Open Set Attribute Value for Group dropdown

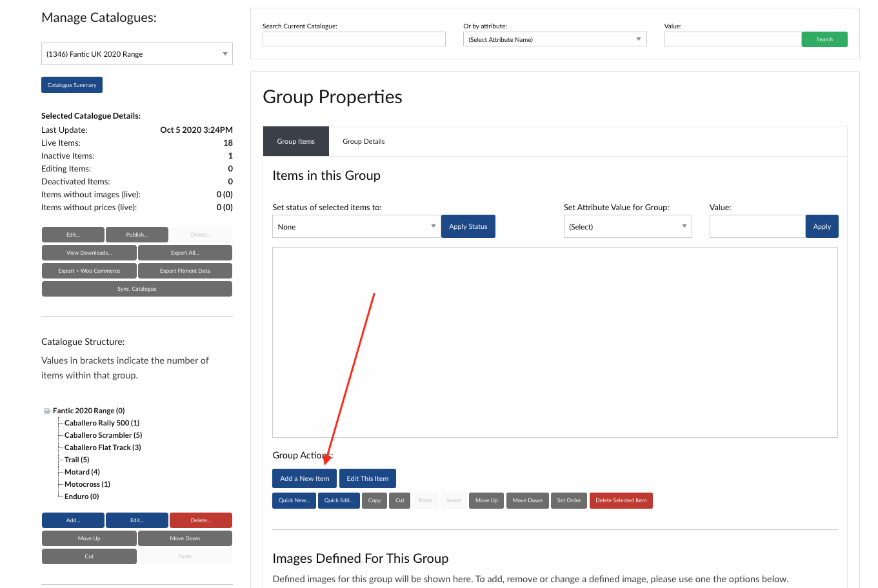tap(627, 227)
